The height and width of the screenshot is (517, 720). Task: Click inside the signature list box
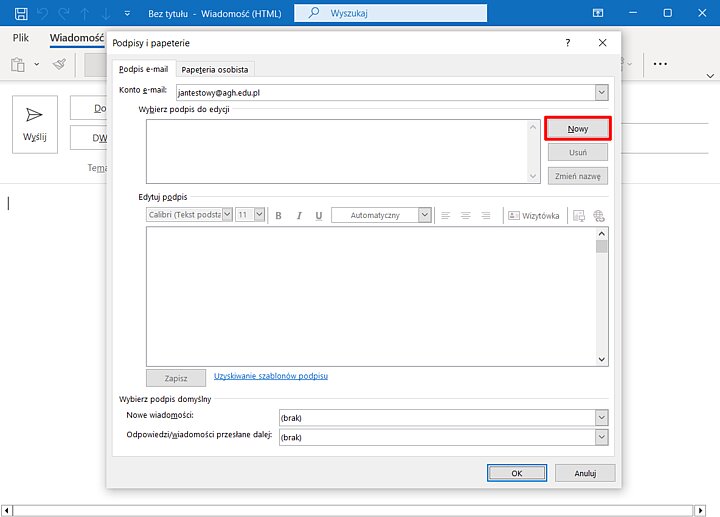pyautogui.click(x=338, y=152)
